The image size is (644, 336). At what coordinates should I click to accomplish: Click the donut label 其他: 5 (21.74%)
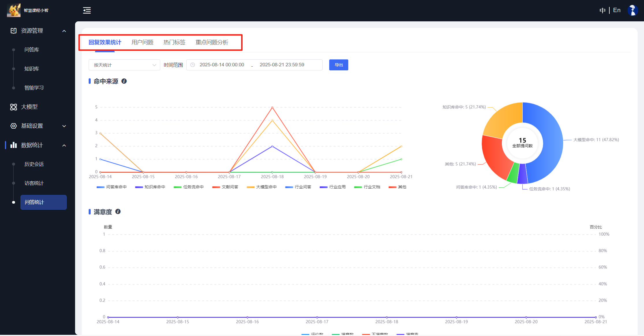coord(460,164)
